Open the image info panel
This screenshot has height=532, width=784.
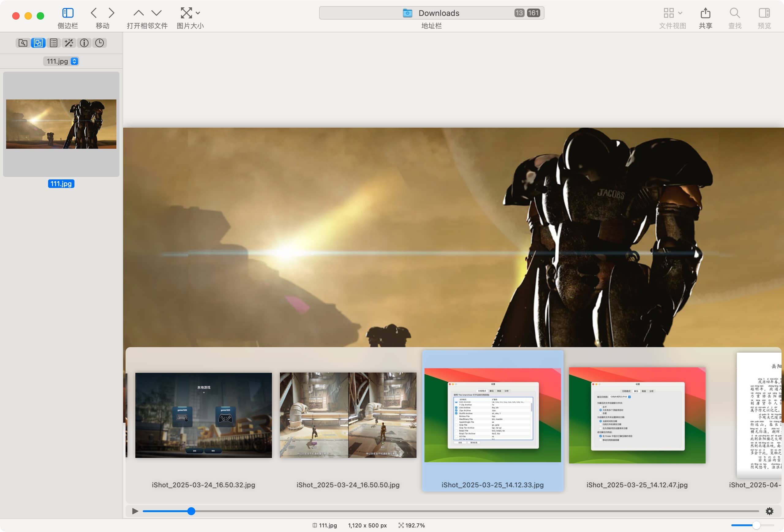tap(84, 43)
